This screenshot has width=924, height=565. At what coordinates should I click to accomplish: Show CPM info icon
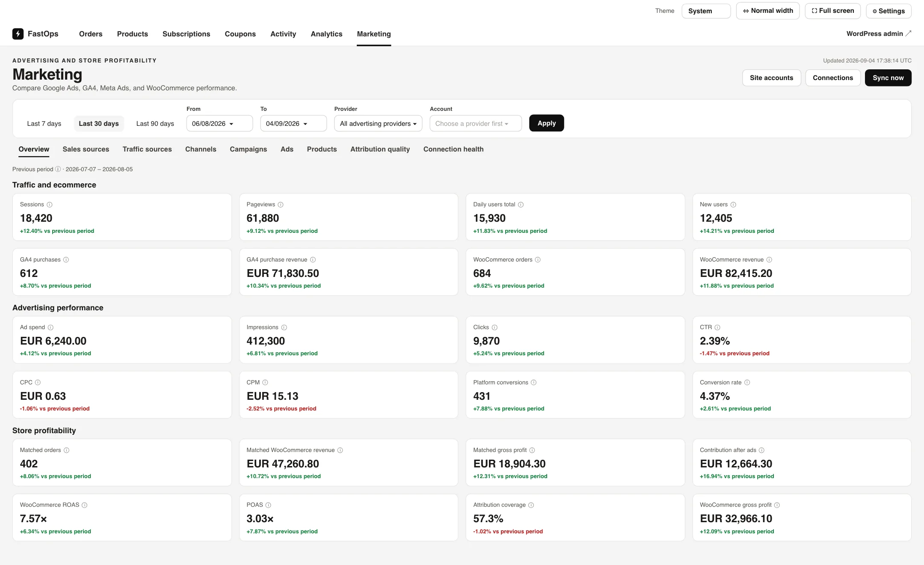point(265,383)
